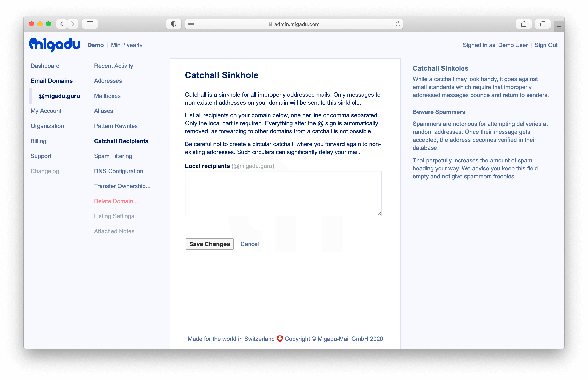Image resolution: width=588 pixels, height=380 pixels.
Task: Click the Dashboard navigation icon
Action: pos(45,66)
